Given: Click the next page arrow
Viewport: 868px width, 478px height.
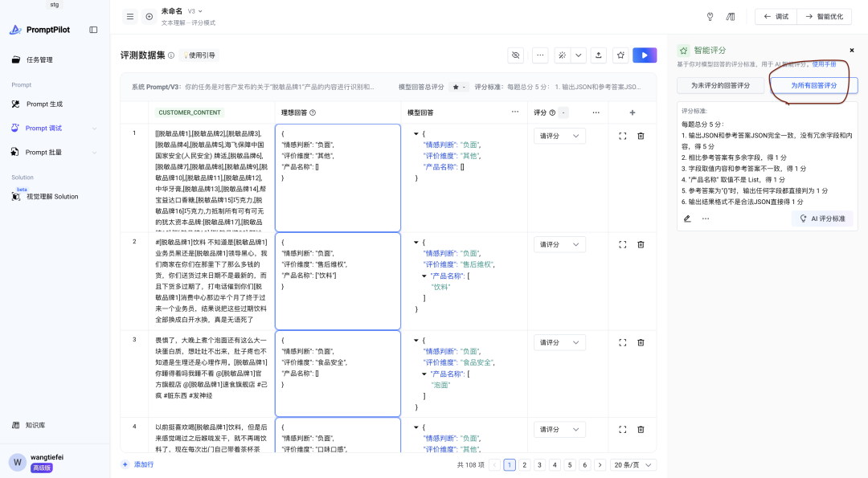Looking at the screenshot, I should pos(600,465).
